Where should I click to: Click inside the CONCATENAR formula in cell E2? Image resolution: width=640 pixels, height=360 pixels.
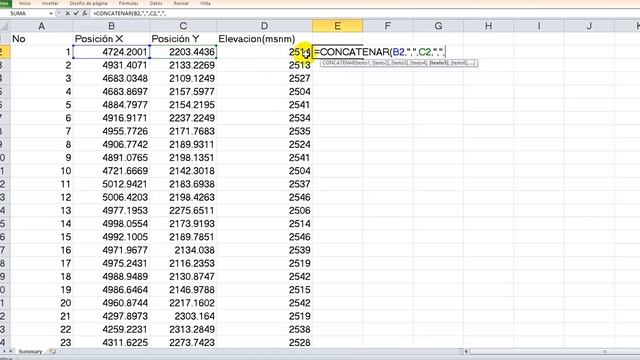point(380,52)
